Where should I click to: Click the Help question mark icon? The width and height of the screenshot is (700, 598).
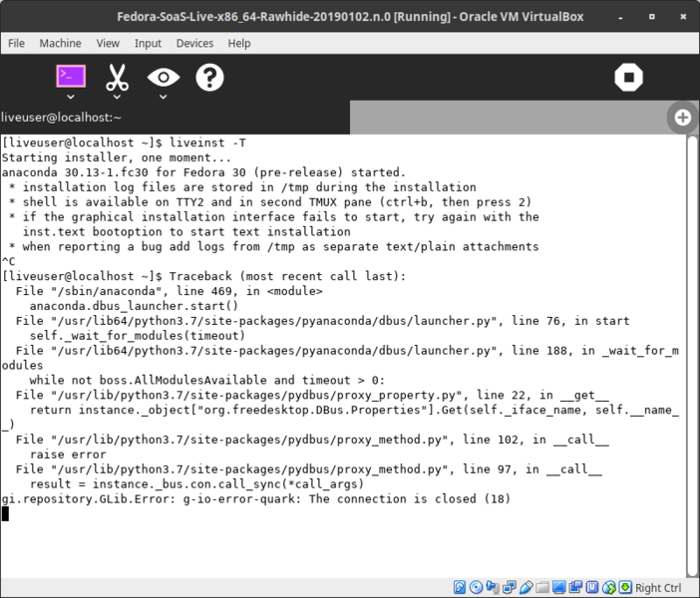coord(209,77)
